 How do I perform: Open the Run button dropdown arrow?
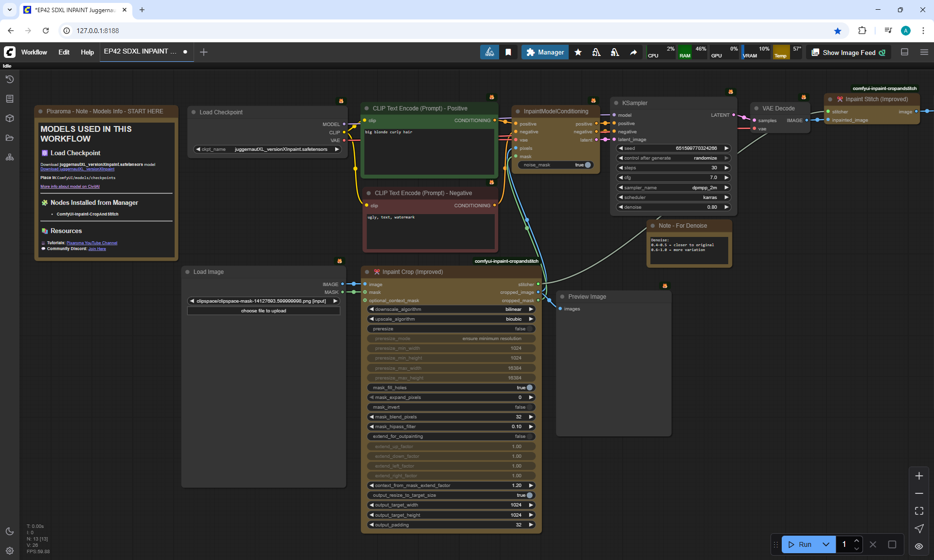(826, 544)
